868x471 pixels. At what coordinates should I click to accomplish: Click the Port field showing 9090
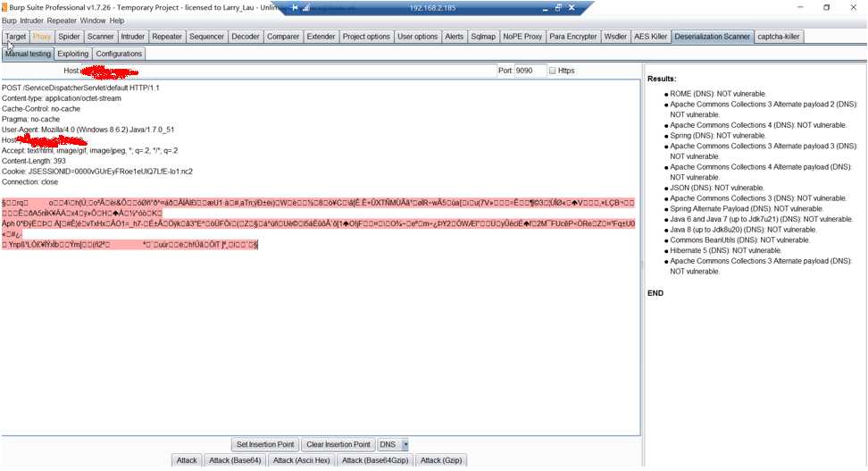pos(530,71)
